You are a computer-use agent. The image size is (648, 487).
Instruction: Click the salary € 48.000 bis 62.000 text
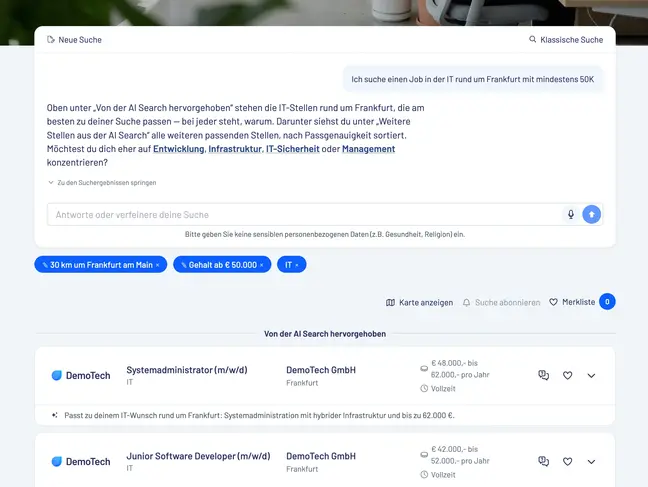[460, 369]
